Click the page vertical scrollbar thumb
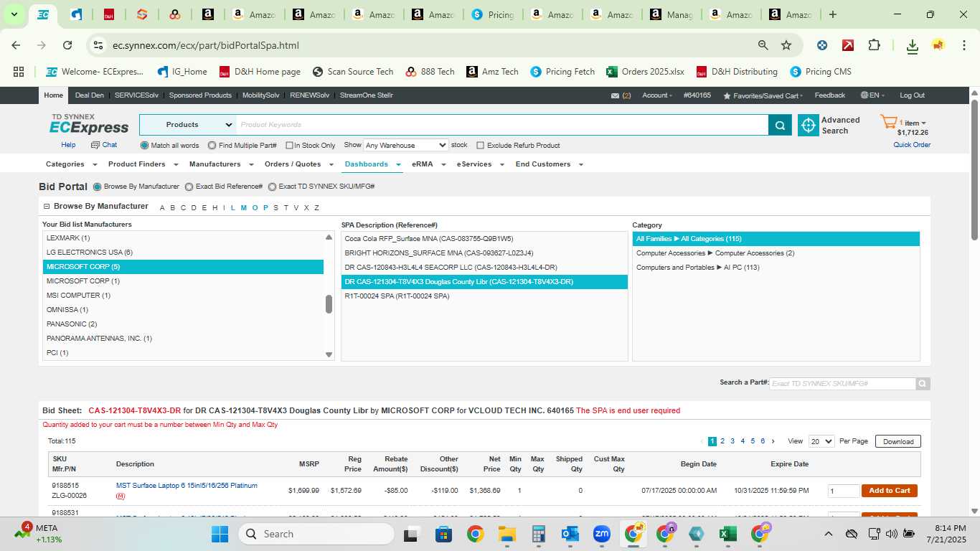 pos(974,169)
